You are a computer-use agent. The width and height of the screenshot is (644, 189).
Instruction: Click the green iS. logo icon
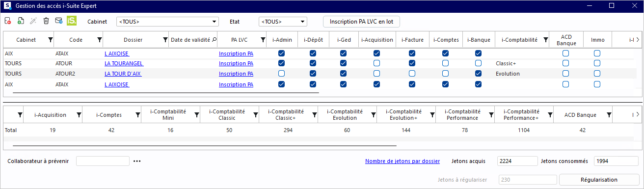[72, 21]
